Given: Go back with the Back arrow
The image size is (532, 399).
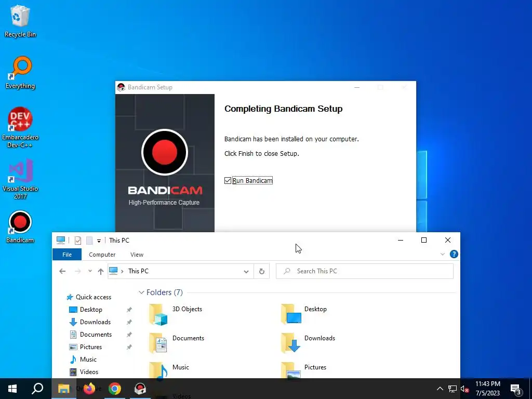Looking at the screenshot, I should 62,271.
